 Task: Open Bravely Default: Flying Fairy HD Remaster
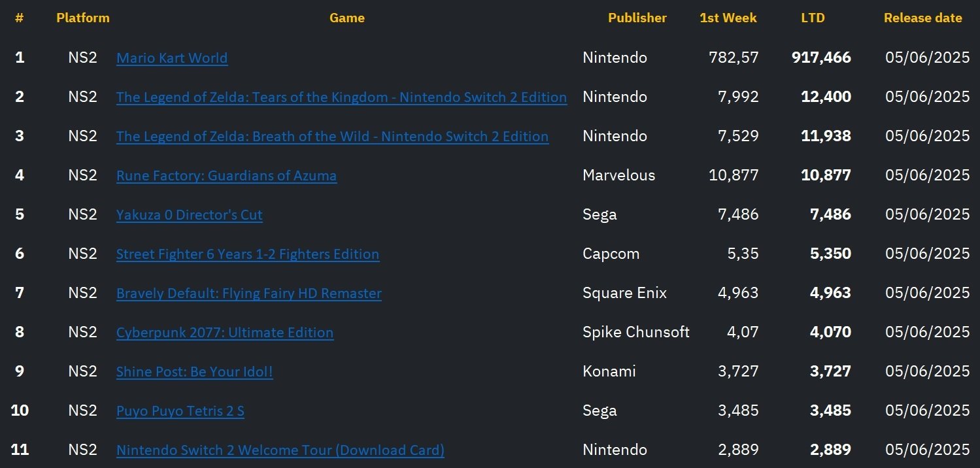point(249,293)
